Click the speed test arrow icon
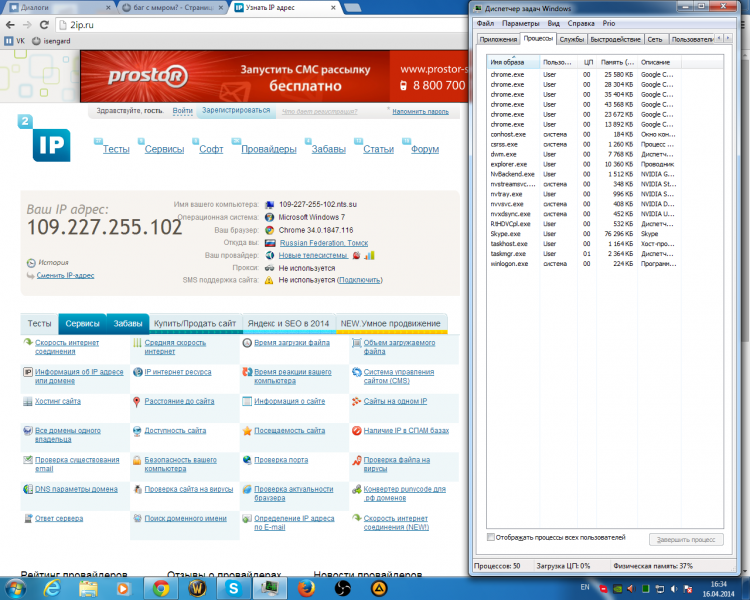This screenshot has width=750, height=600. click(x=28, y=343)
